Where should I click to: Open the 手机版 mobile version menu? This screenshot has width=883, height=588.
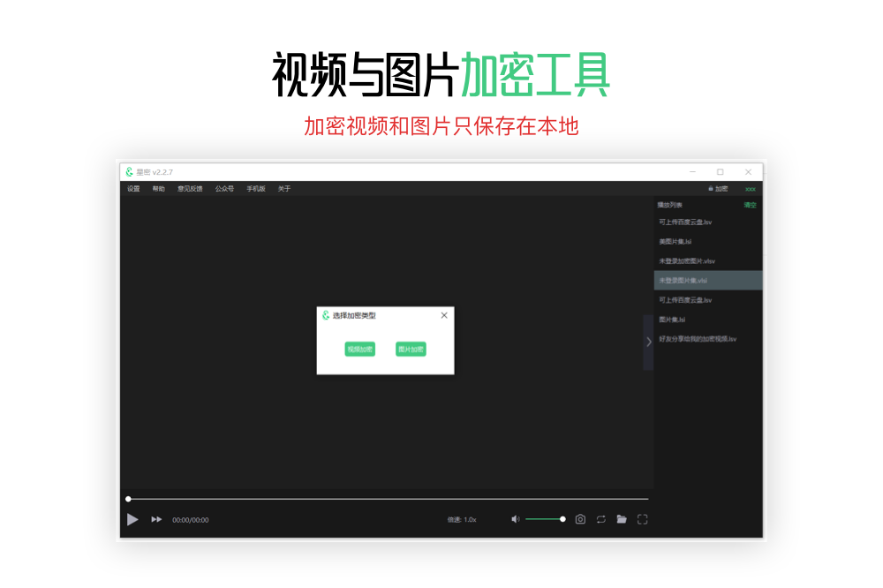[x=256, y=189]
